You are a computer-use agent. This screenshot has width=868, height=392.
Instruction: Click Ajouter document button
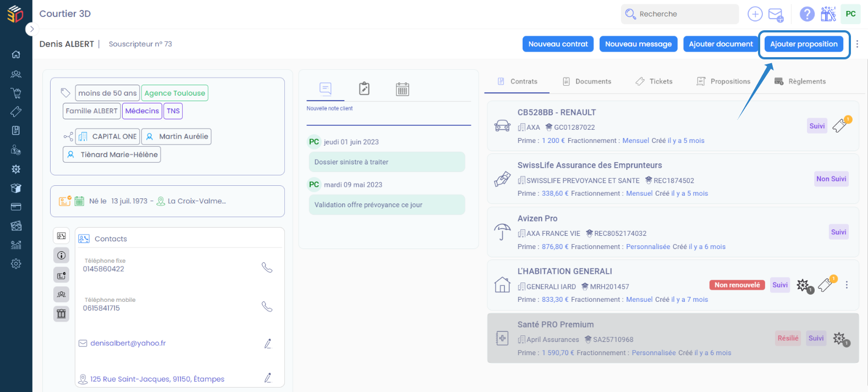[x=721, y=44]
